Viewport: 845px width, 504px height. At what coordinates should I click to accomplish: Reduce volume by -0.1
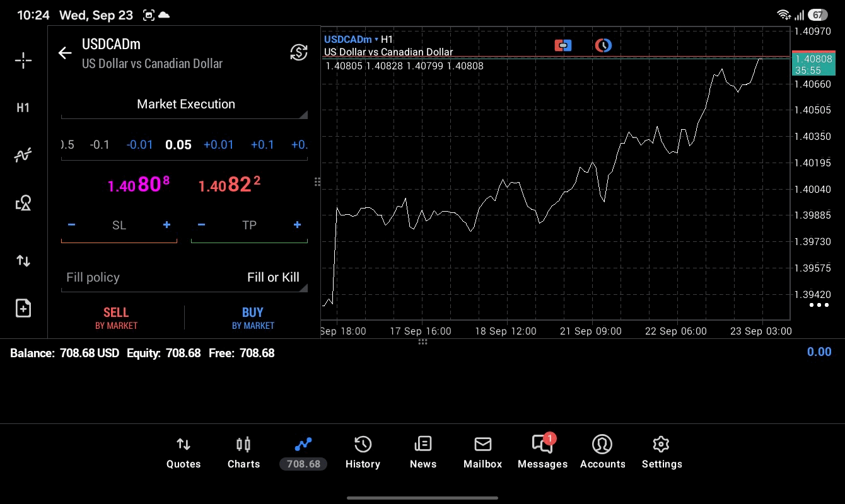click(100, 145)
